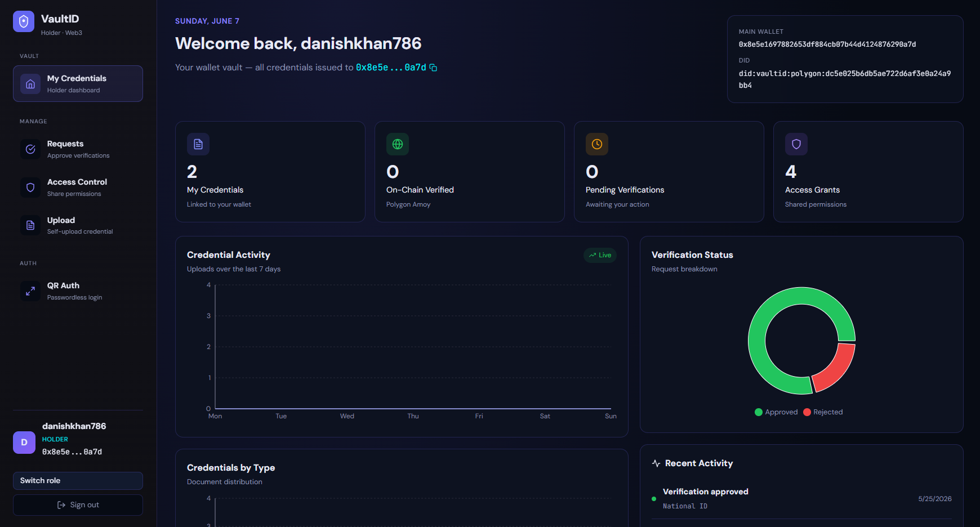Click the home icon beside My Credentials

click(x=30, y=84)
